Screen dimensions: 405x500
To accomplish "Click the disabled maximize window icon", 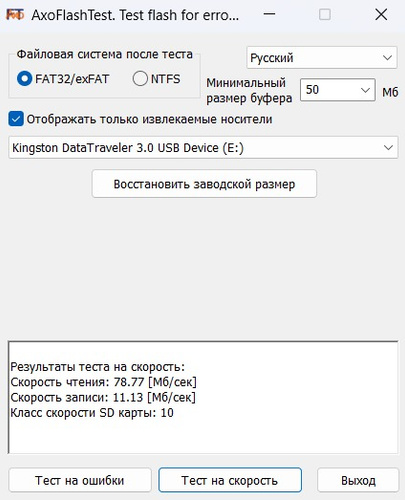I will [x=325, y=15].
